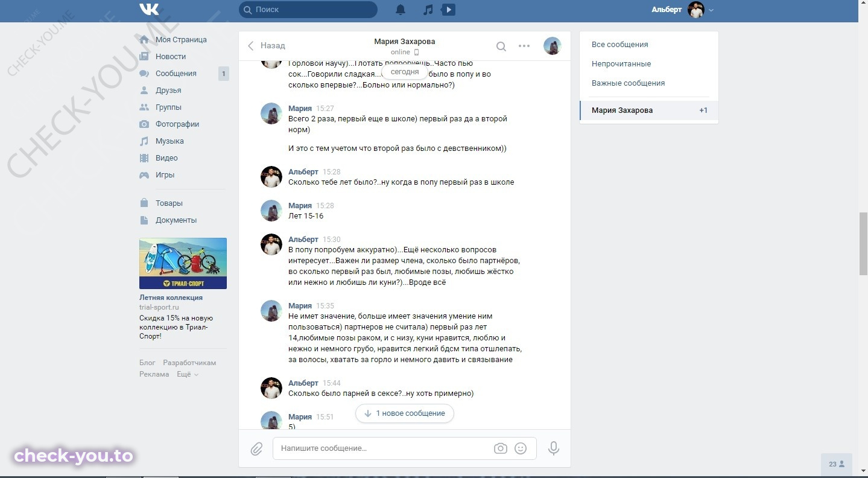Open the notifications bell icon
The width and height of the screenshot is (868, 478).
click(401, 10)
